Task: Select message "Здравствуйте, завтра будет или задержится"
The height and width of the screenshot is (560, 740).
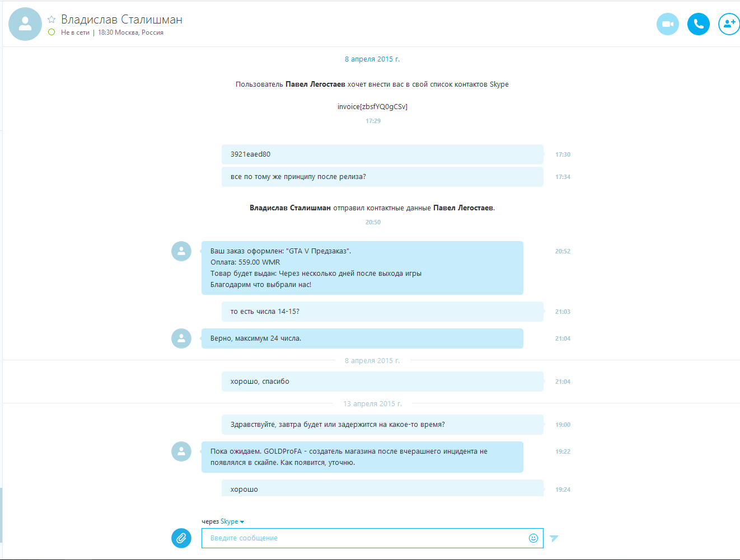Action: coord(382,425)
